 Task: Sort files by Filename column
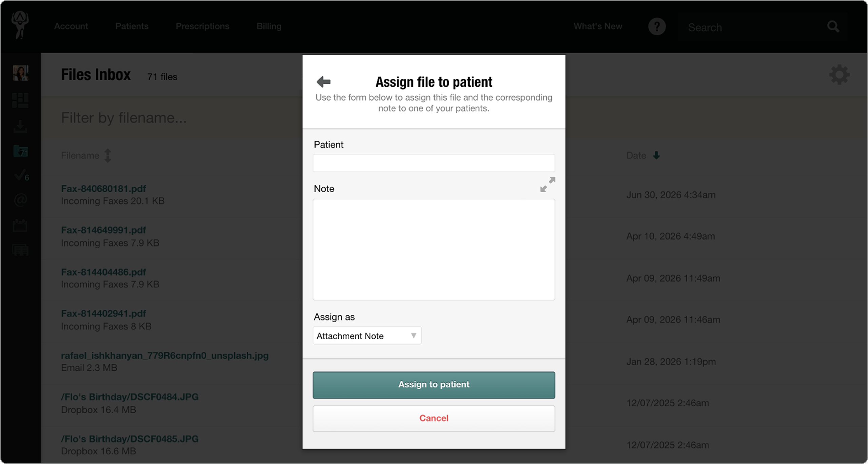point(86,156)
